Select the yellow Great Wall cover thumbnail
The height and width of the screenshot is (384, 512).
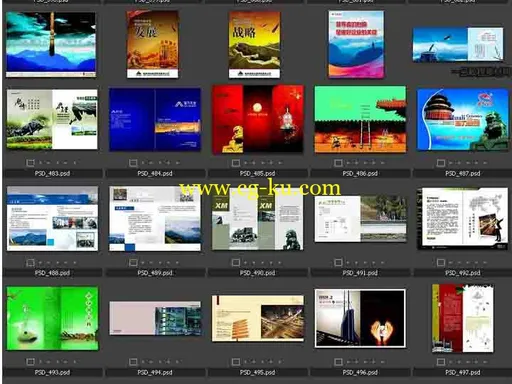pos(254,45)
